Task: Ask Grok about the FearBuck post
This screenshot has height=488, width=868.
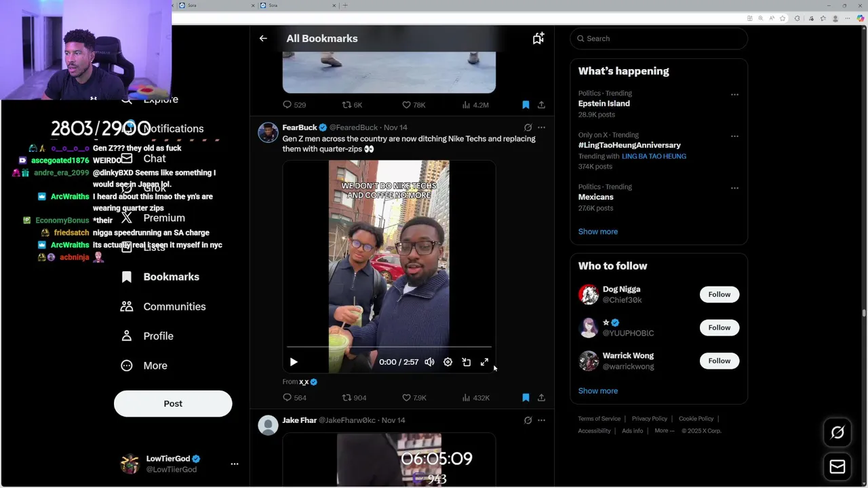Action: click(528, 127)
